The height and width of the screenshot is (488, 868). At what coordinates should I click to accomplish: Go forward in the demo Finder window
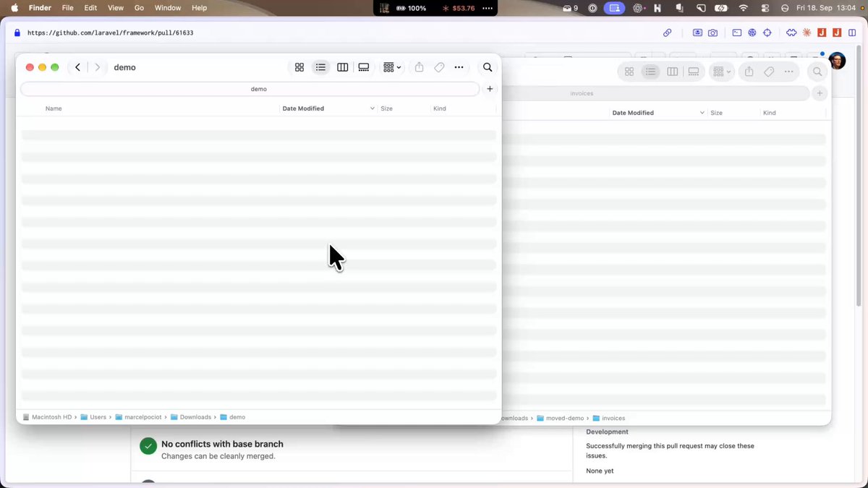98,67
